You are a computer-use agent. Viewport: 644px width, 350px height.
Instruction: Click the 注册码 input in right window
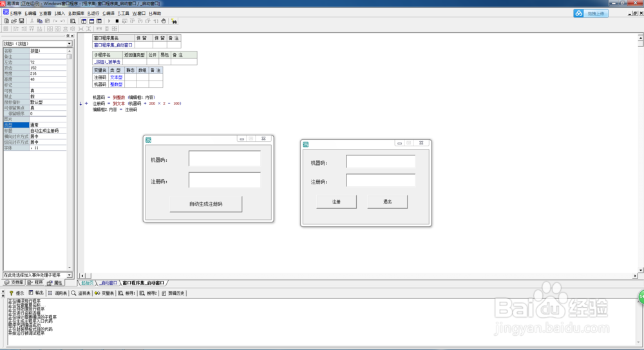[x=381, y=180]
